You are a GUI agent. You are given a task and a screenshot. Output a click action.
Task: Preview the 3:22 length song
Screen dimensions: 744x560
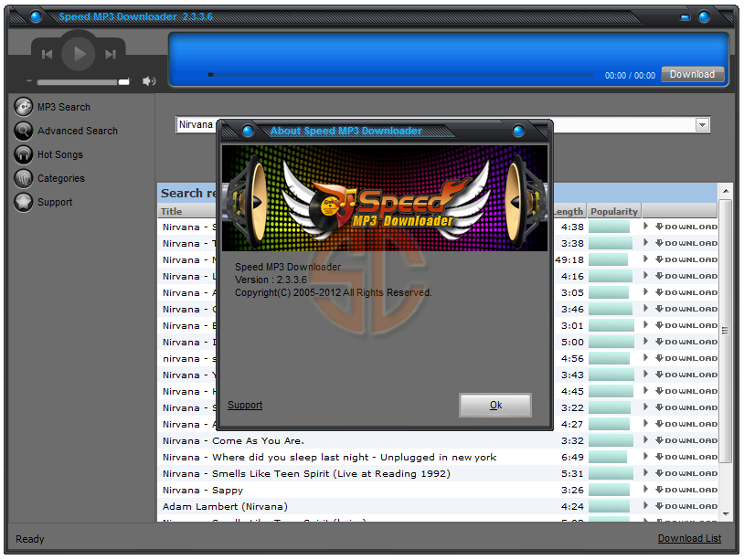[645, 407]
